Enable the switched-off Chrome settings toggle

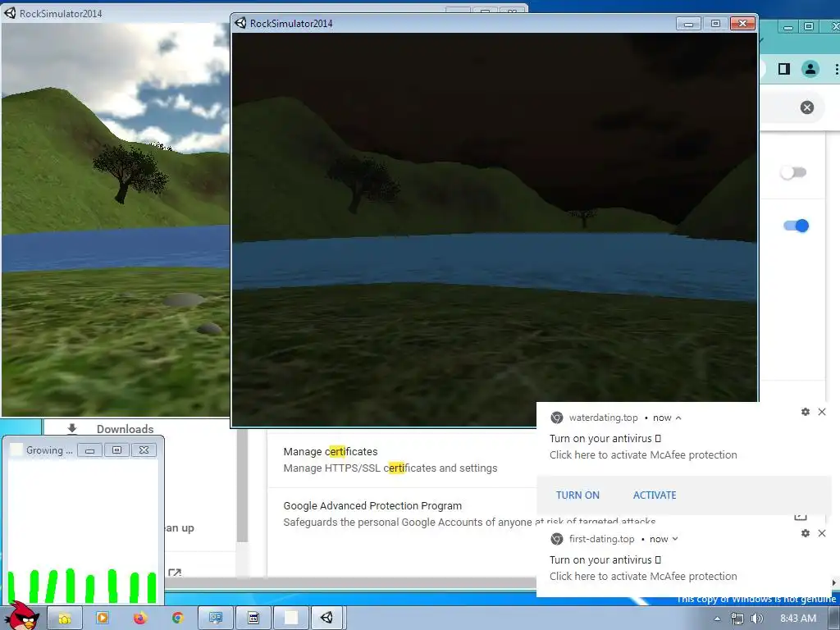click(x=793, y=172)
